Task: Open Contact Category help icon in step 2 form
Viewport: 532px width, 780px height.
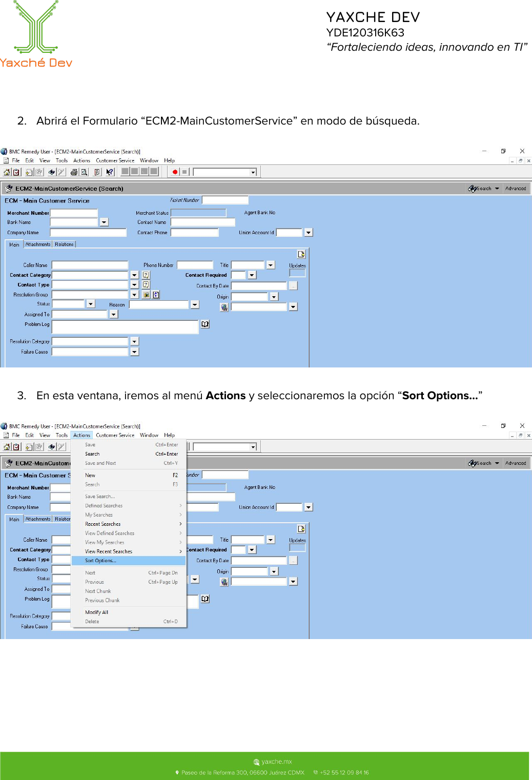Action: [x=146, y=275]
